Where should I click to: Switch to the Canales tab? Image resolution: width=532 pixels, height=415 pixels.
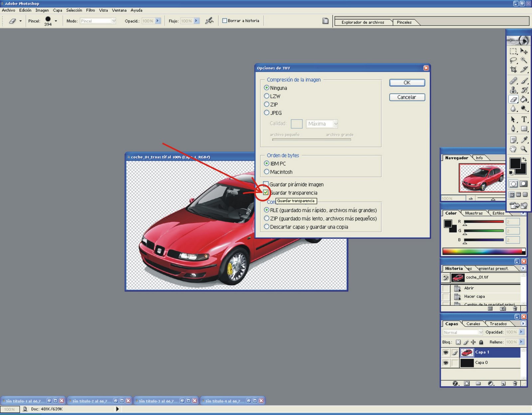[473, 324]
